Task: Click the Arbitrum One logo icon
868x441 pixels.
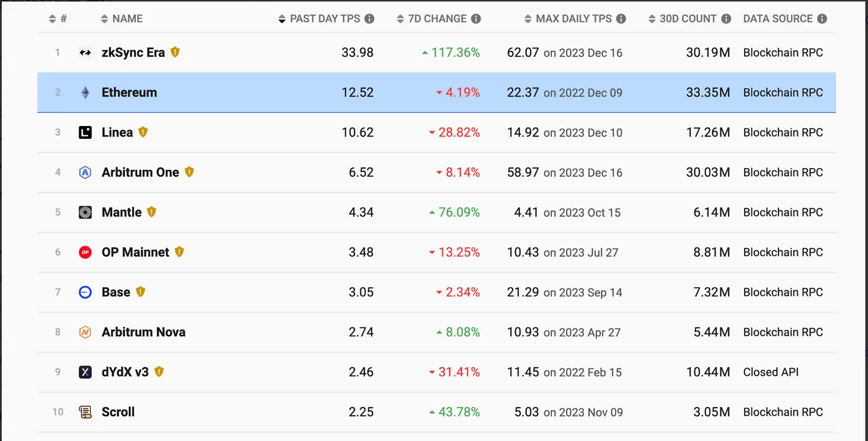Action: (86, 172)
